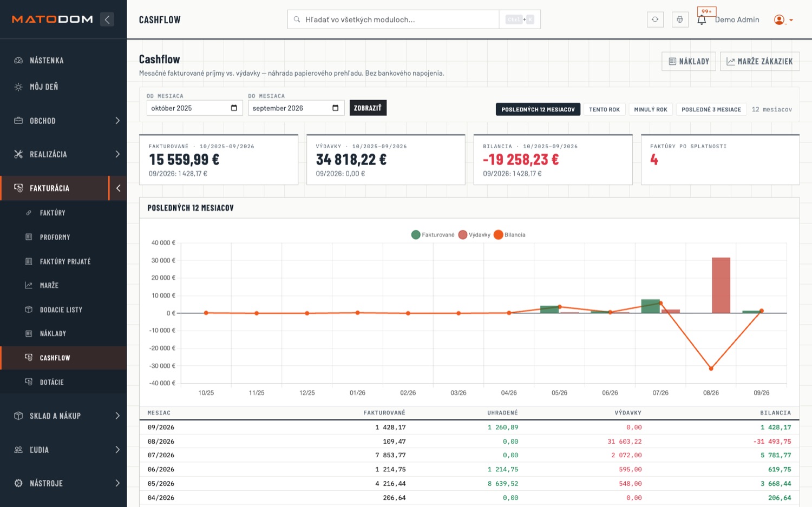812x507 pixels.
Task: Click the search magnifier icon
Action: pyautogui.click(x=297, y=19)
